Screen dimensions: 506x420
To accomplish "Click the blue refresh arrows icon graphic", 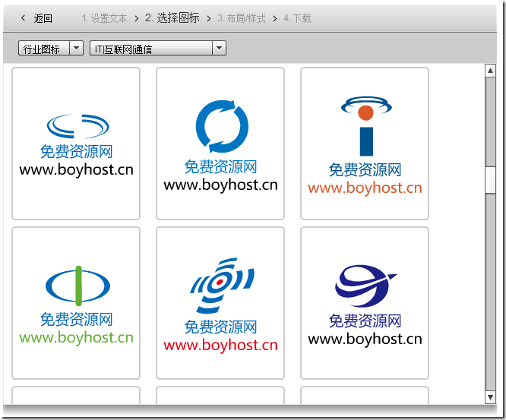I will 222,126.
